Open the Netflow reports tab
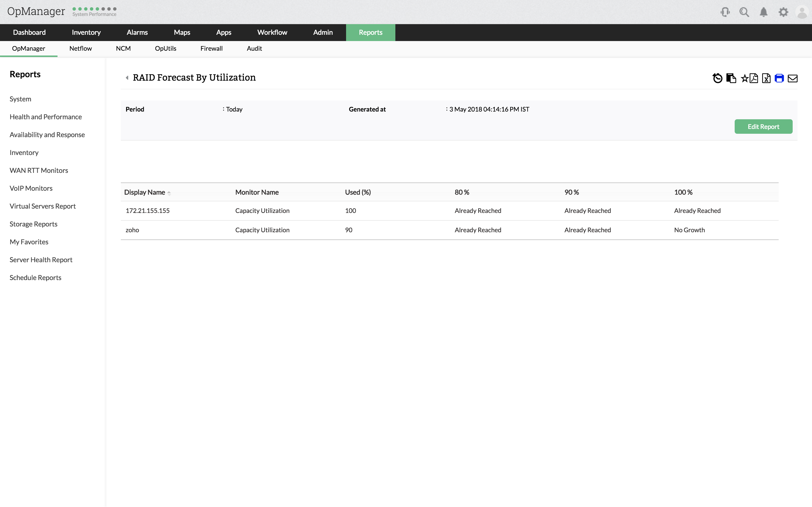 tap(80, 49)
